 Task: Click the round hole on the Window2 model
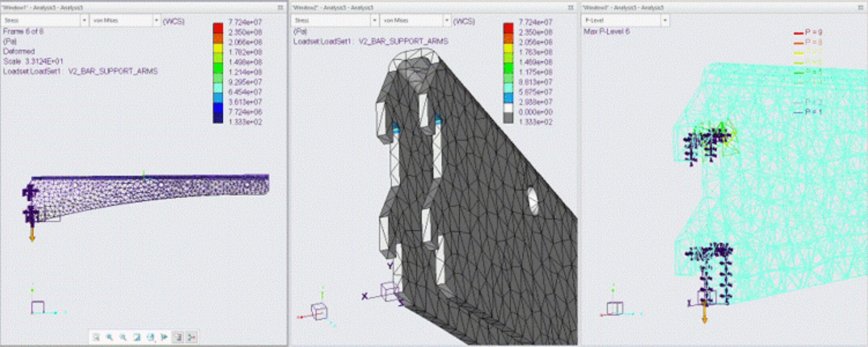(x=532, y=201)
